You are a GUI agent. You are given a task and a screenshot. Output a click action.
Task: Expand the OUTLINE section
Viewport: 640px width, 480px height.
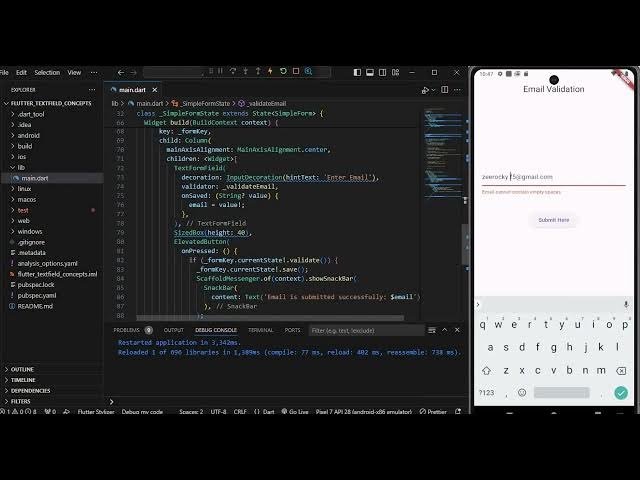22,369
